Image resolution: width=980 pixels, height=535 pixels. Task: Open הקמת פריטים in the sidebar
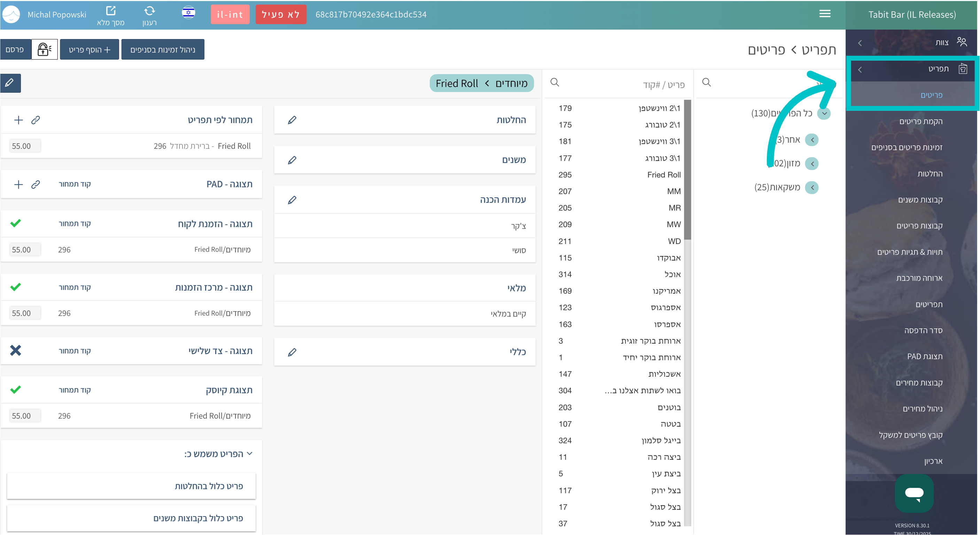[921, 121]
